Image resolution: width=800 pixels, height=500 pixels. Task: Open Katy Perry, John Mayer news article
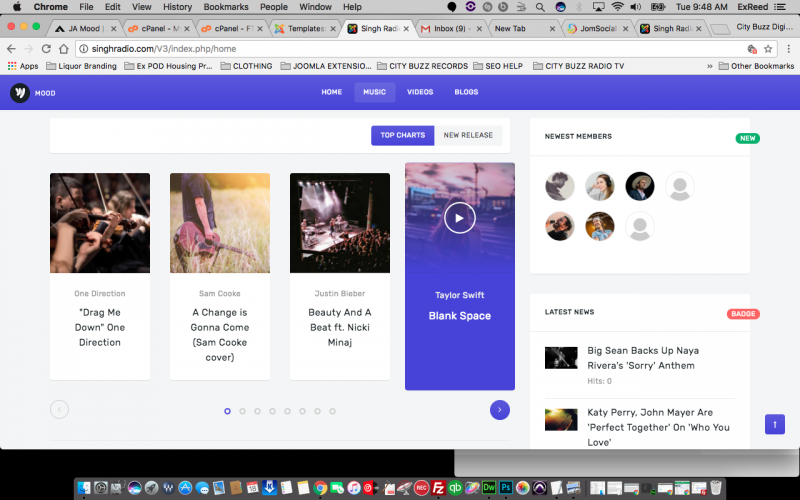pyautogui.click(x=658, y=427)
